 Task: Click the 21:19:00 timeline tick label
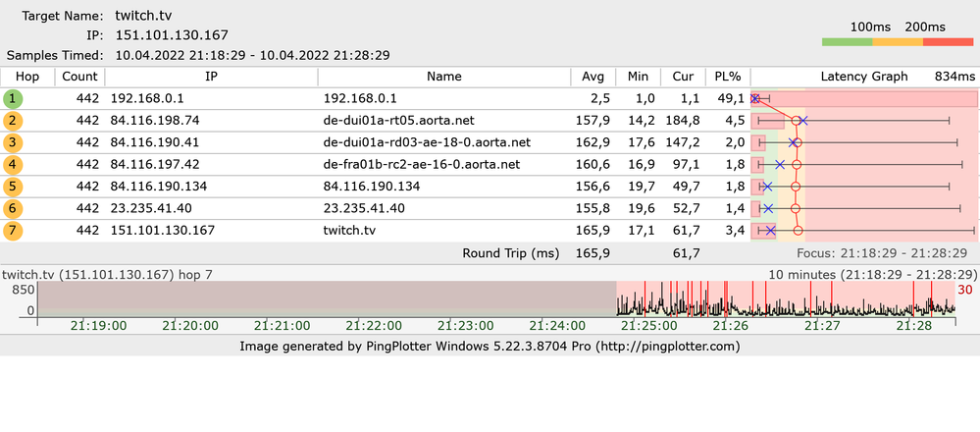click(x=99, y=326)
